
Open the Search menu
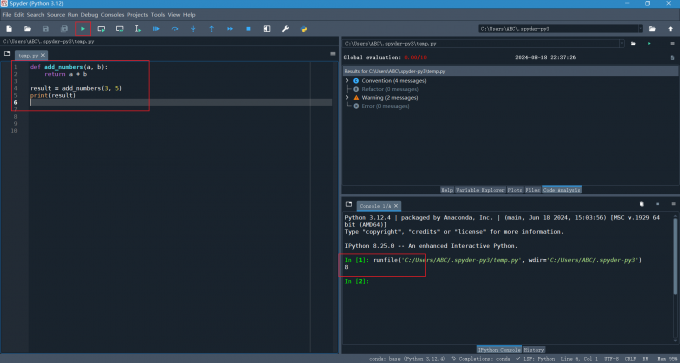click(x=36, y=15)
